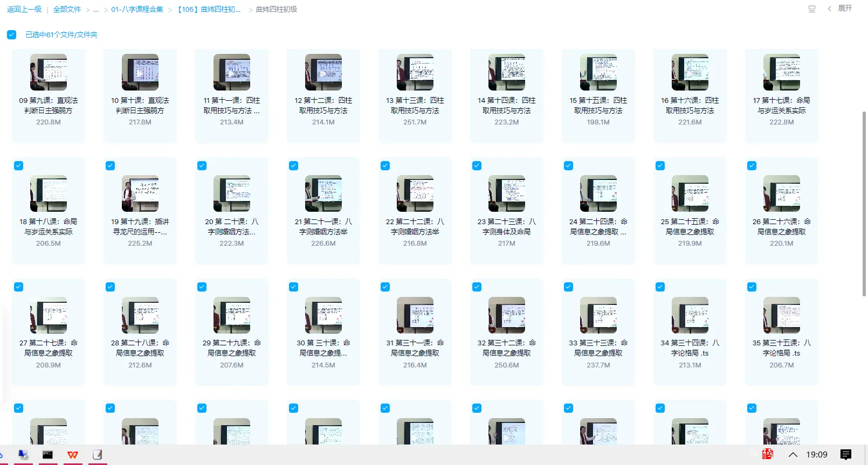Toggle the select-all 61 files checkbox
Viewport: 868px width, 465px height.
pyautogui.click(x=11, y=34)
